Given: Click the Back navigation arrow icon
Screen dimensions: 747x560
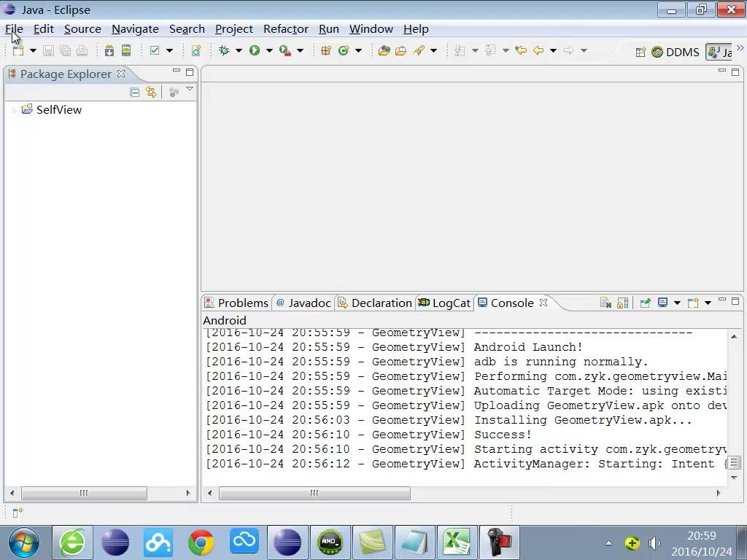Looking at the screenshot, I should tap(538, 50).
